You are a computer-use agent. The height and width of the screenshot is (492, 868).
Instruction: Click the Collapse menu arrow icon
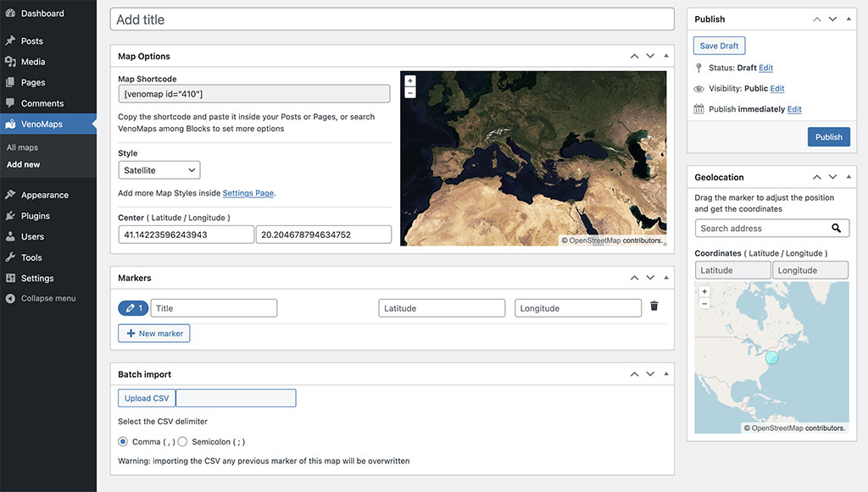[10, 299]
